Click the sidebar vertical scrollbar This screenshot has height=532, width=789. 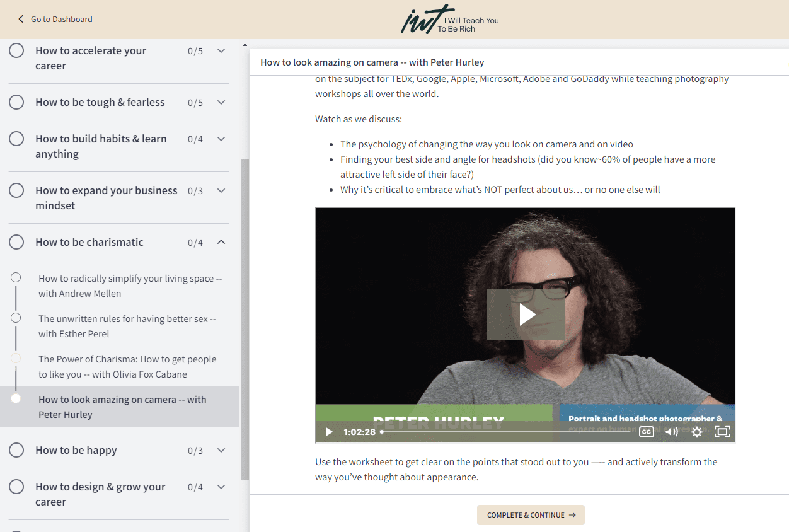pos(245,318)
